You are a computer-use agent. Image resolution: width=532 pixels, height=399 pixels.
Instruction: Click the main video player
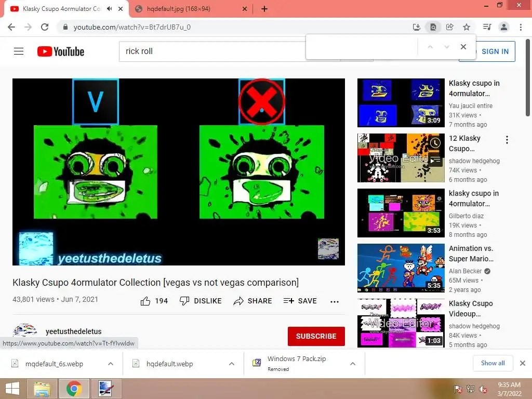[x=179, y=171]
